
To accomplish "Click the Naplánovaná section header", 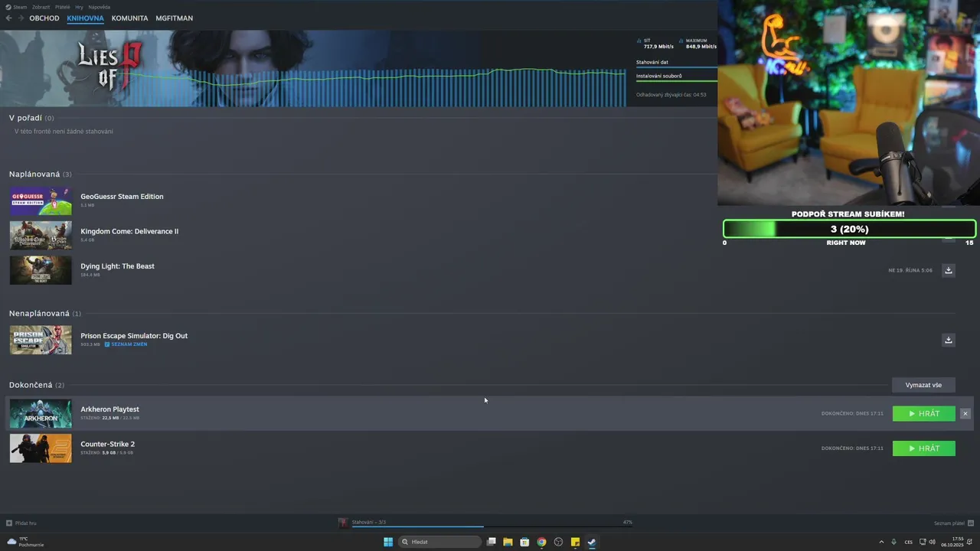I will [x=40, y=174].
